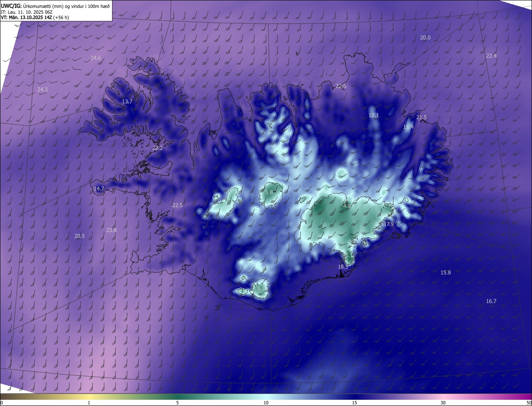Pick the 22.6 value label
The height and width of the screenshot is (406, 532).
click(x=341, y=86)
